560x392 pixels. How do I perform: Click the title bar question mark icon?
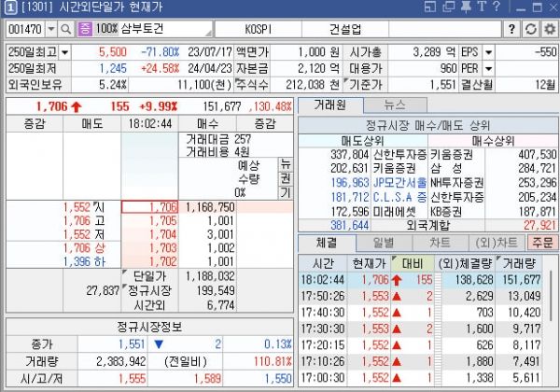(497, 7)
